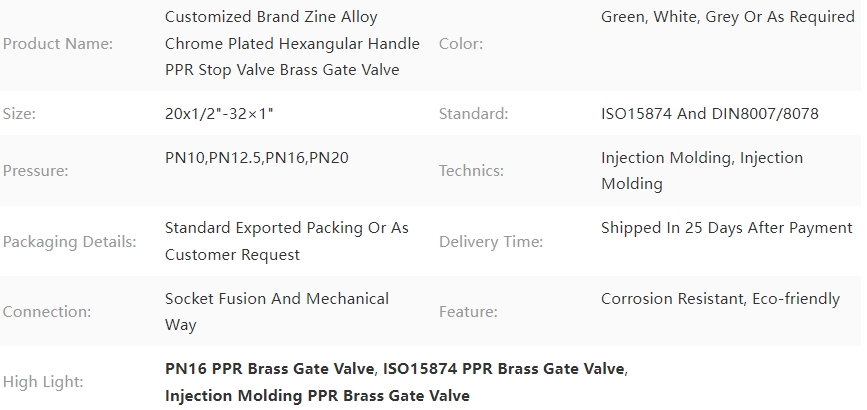This screenshot has width=867, height=410.
Task: Click the Pressure label
Action: point(35,170)
